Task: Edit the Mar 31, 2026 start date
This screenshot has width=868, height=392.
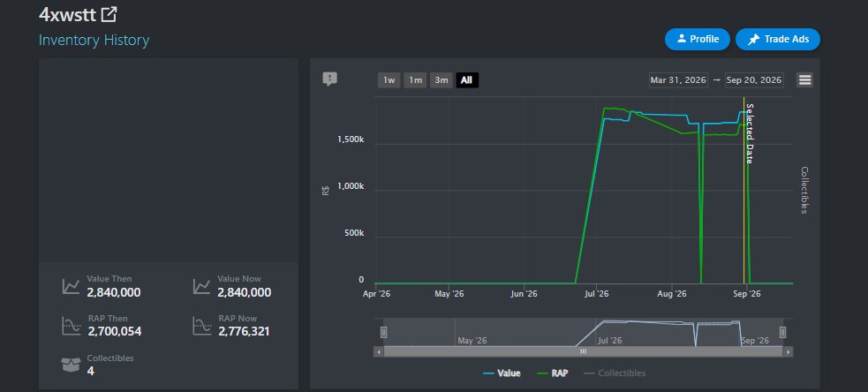Action: tap(679, 80)
